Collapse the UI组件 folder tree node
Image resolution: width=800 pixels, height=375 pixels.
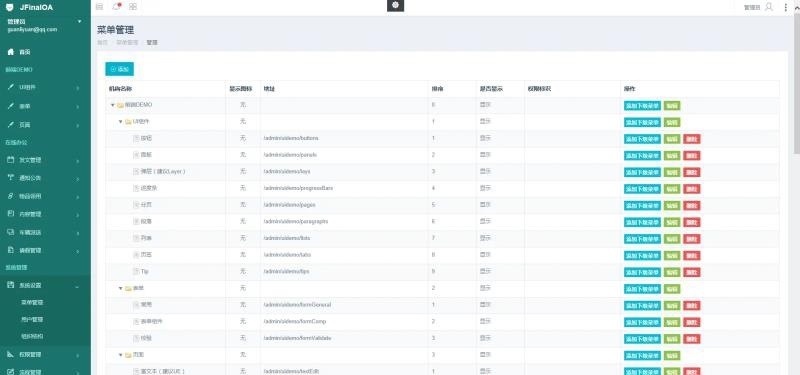click(120, 122)
